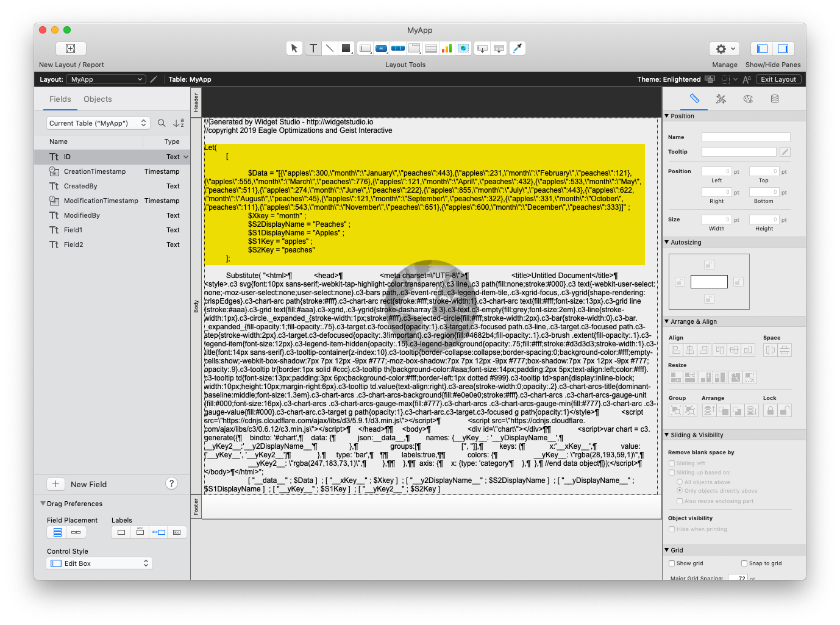The width and height of the screenshot is (840, 625).
Task: Click the unlock objects open padlock icon
Action: pyautogui.click(x=785, y=410)
